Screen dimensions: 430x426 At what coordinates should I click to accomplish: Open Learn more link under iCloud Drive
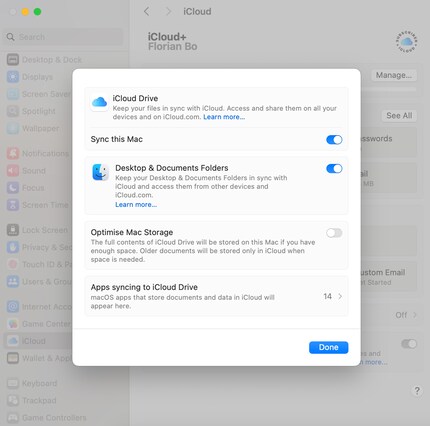click(224, 117)
